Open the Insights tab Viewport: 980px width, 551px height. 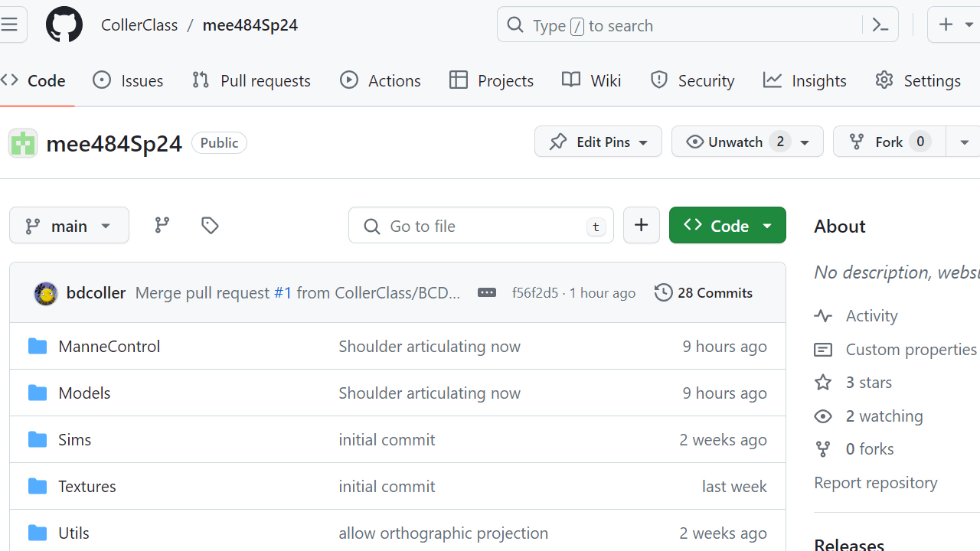coord(805,80)
